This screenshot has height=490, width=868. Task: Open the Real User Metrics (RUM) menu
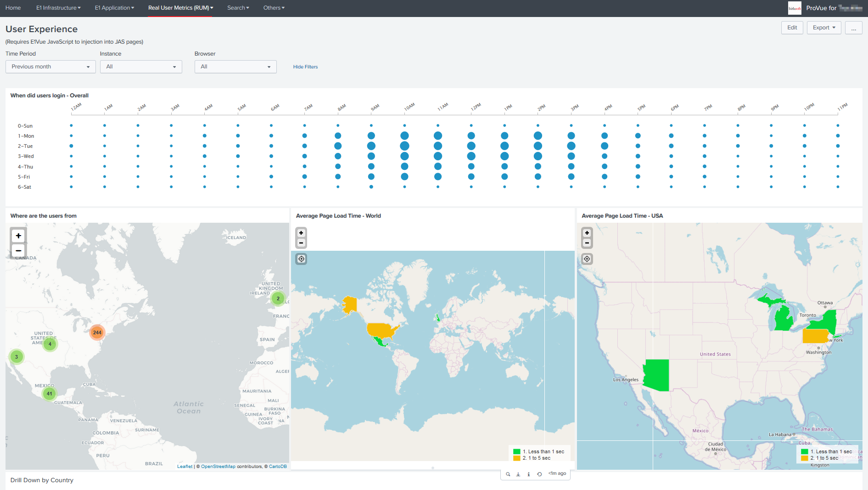pos(180,8)
